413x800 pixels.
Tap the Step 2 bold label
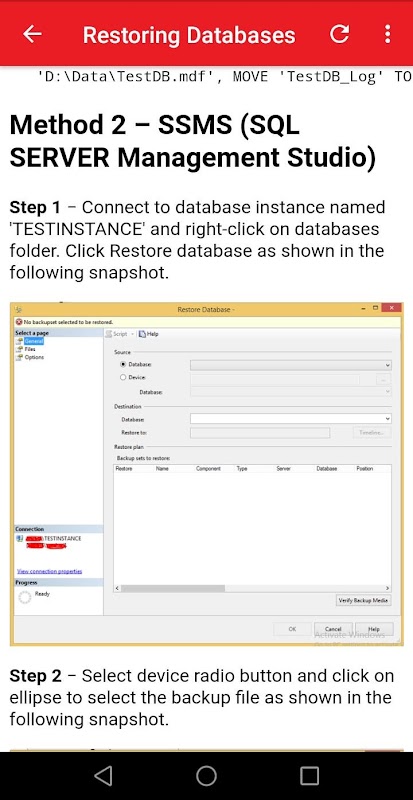point(35,676)
